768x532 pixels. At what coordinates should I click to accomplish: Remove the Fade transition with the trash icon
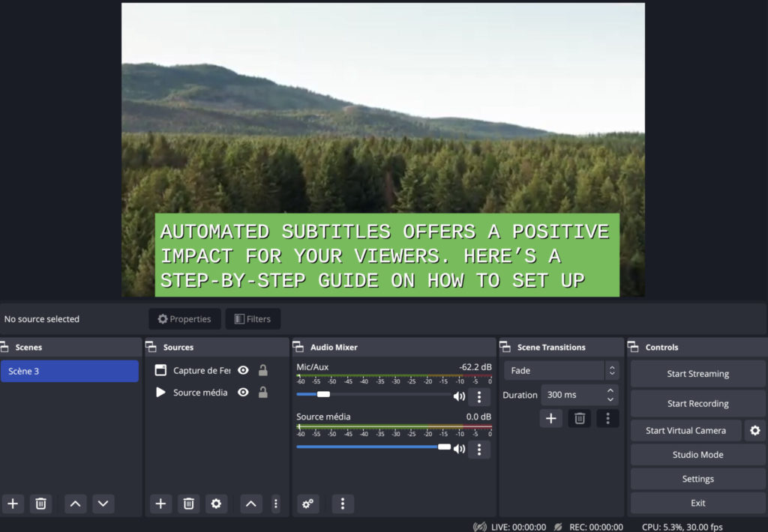[x=579, y=418]
